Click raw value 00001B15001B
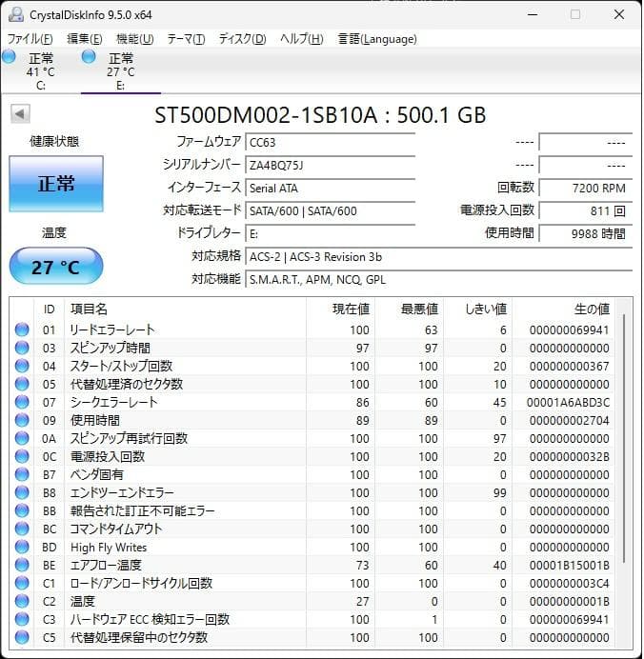Viewport: 644px width, 659px height. click(x=569, y=565)
